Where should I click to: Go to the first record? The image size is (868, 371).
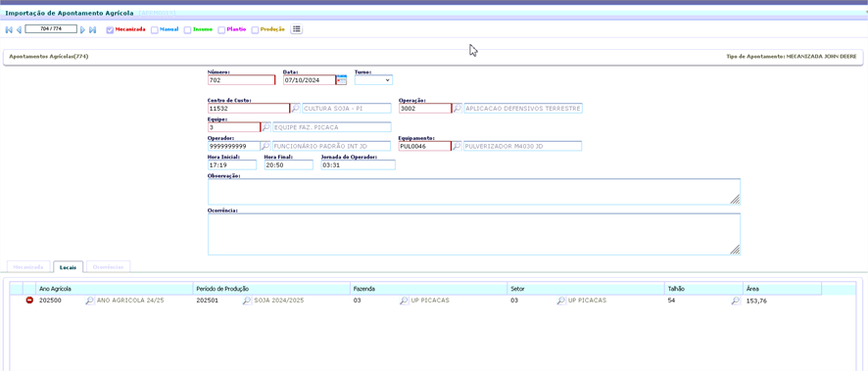click(x=8, y=30)
